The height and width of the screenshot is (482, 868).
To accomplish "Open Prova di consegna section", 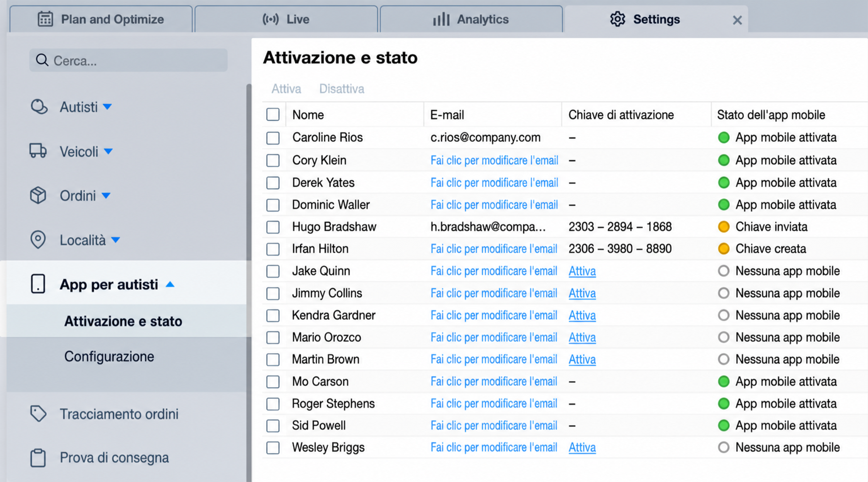I will [x=114, y=458].
